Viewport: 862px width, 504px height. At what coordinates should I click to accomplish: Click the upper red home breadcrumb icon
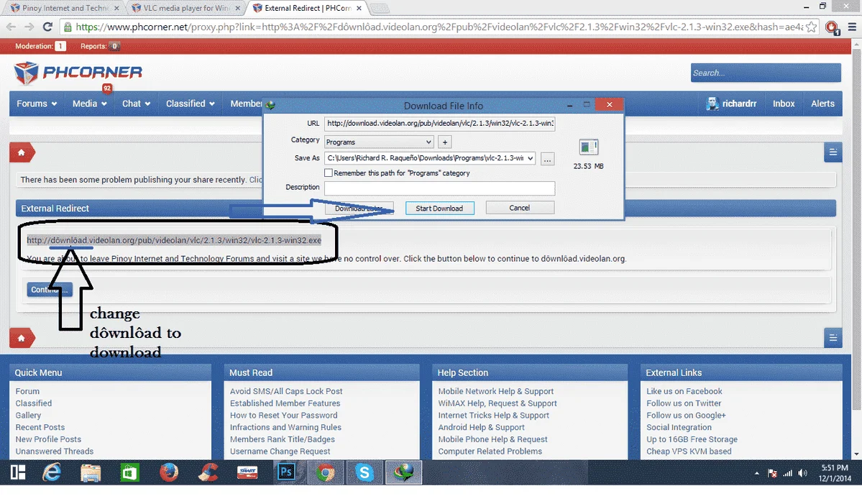click(22, 152)
